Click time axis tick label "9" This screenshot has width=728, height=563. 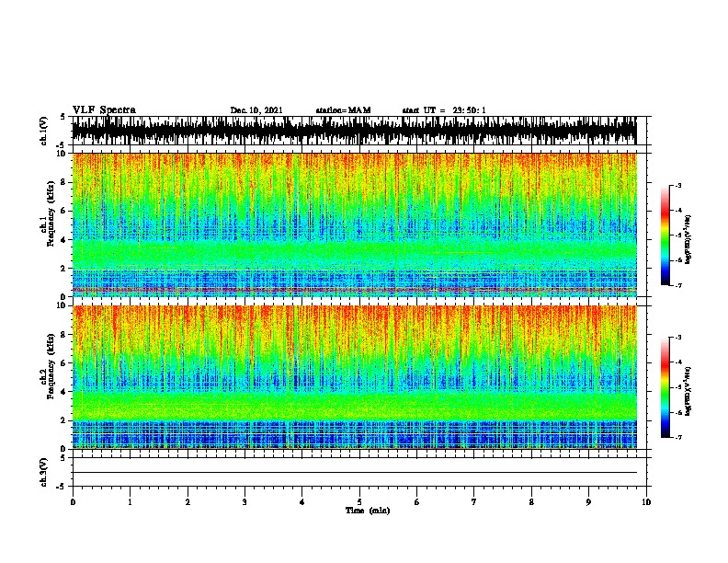tap(588, 502)
